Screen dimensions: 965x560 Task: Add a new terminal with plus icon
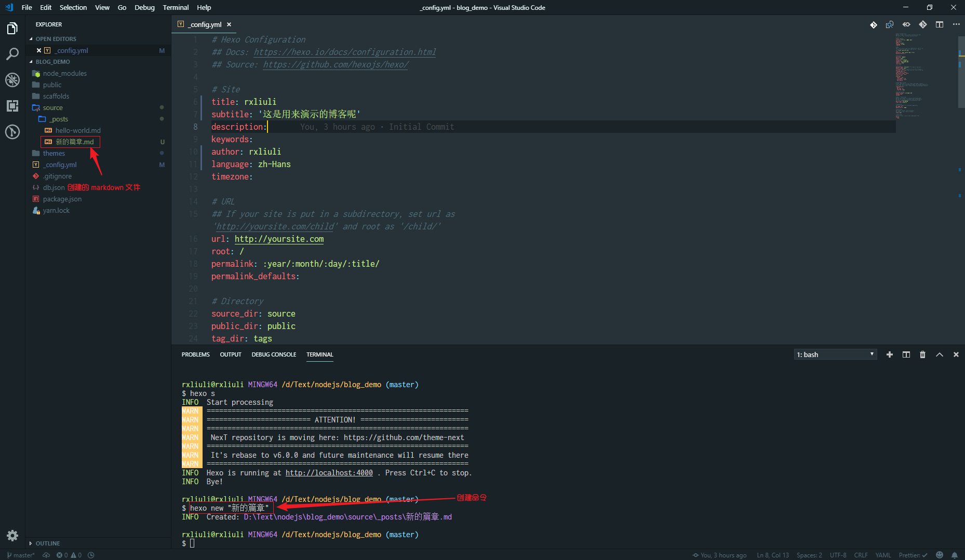tap(890, 354)
